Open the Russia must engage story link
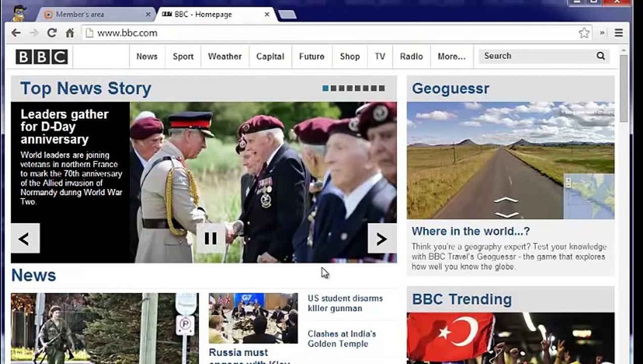The image size is (643, 364). point(250,356)
